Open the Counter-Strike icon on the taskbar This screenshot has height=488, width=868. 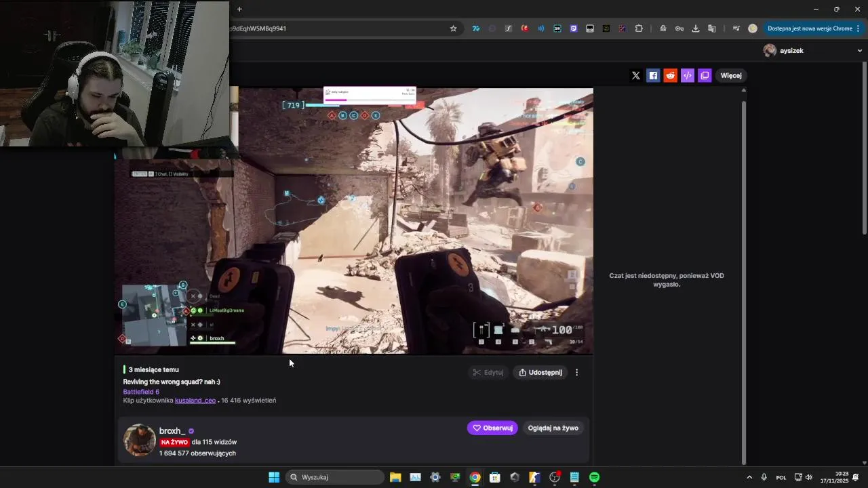[x=534, y=477]
